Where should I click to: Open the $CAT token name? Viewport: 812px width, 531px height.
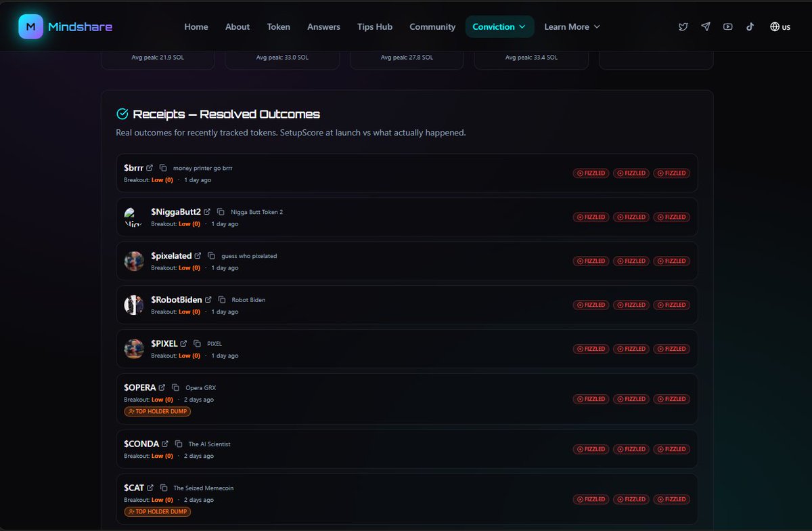pyautogui.click(x=134, y=488)
